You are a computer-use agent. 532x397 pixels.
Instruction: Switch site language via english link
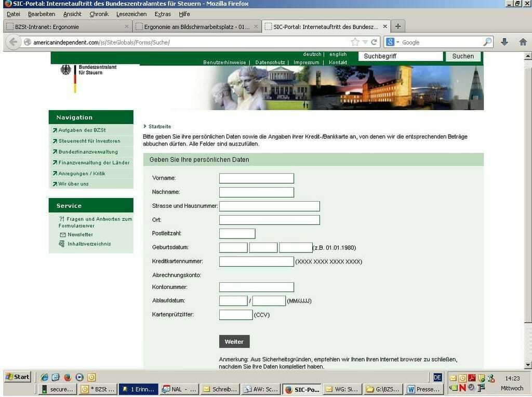(338, 55)
